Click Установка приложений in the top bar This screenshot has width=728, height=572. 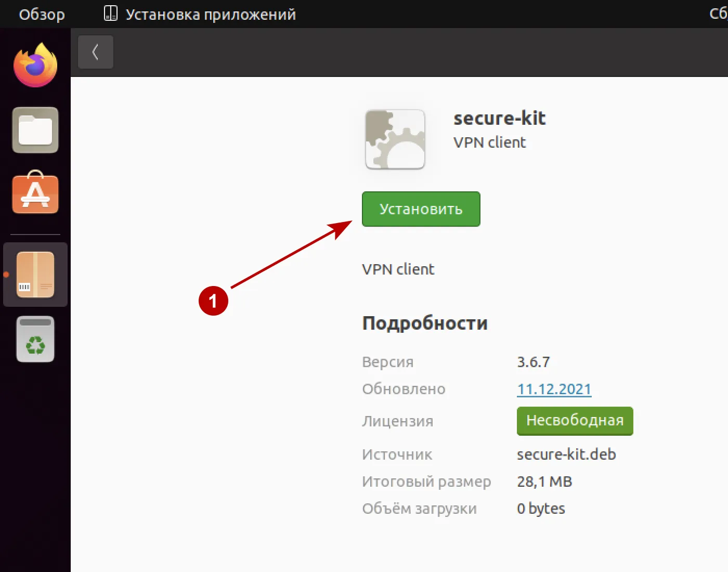pyautogui.click(x=211, y=14)
